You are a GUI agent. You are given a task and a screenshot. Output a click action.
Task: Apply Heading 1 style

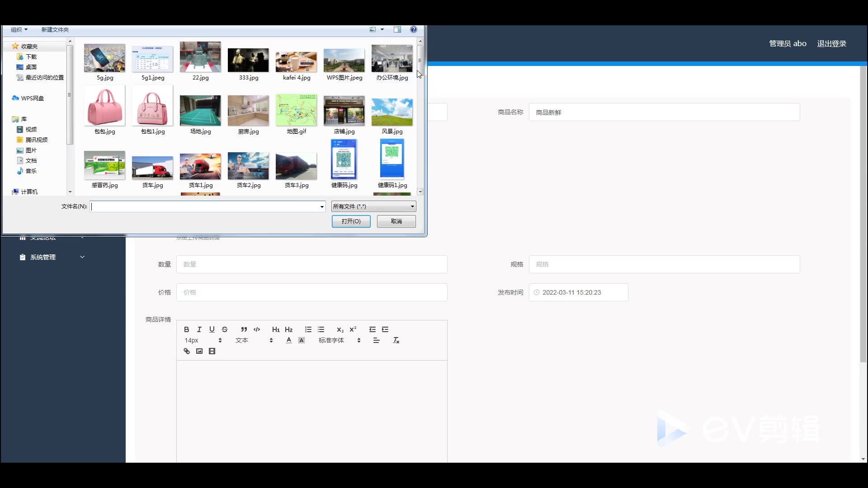coord(276,329)
